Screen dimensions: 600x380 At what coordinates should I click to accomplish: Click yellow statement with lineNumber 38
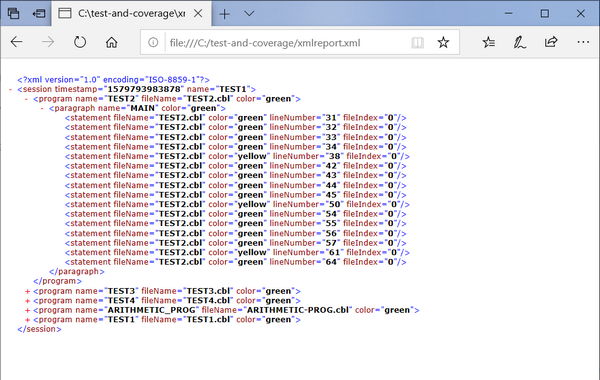click(237, 157)
